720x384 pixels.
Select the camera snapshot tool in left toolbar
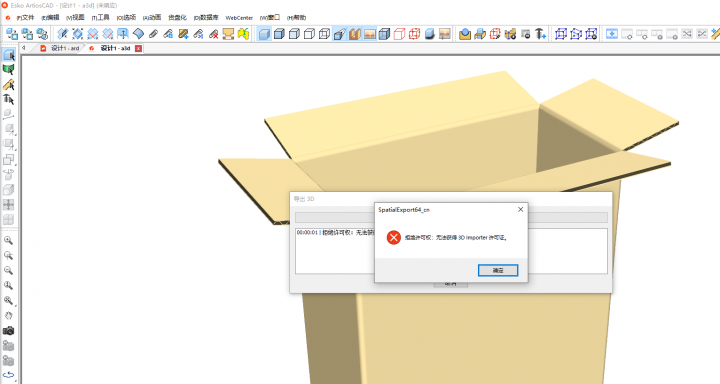8,331
